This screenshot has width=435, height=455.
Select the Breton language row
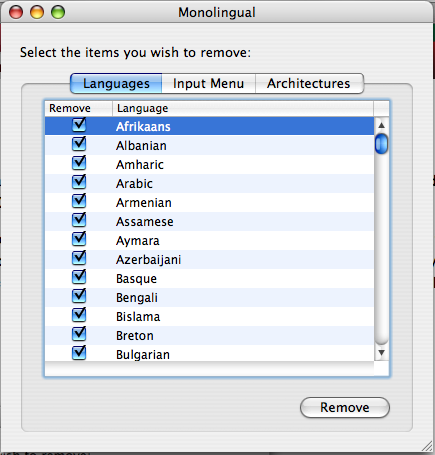[x=209, y=335]
